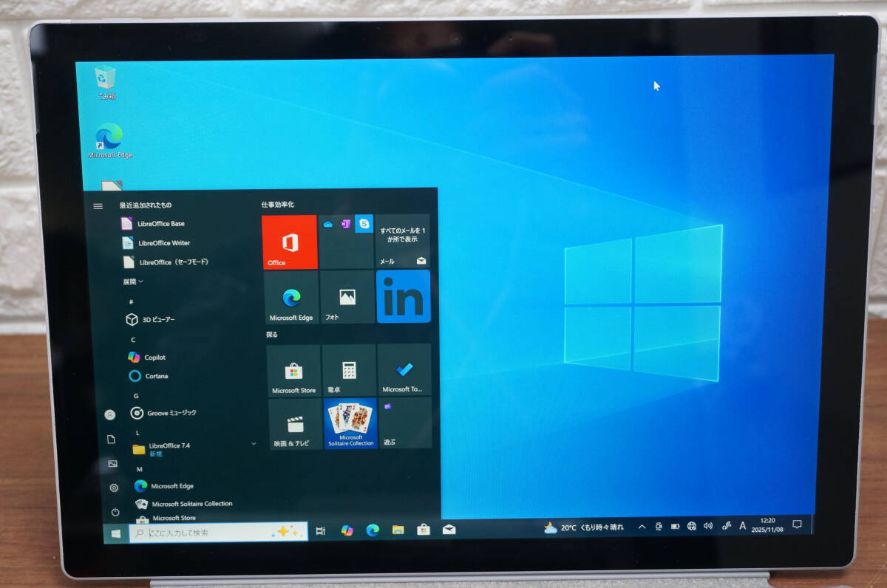Viewport: 887px width, 588px height.
Task: Click the 仕事効率化 group heading
Action: point(278,204)
